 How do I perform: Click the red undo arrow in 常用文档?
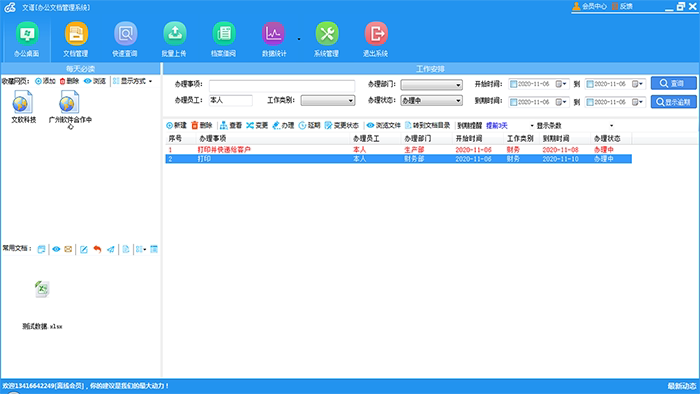click(x=97, y=249)
